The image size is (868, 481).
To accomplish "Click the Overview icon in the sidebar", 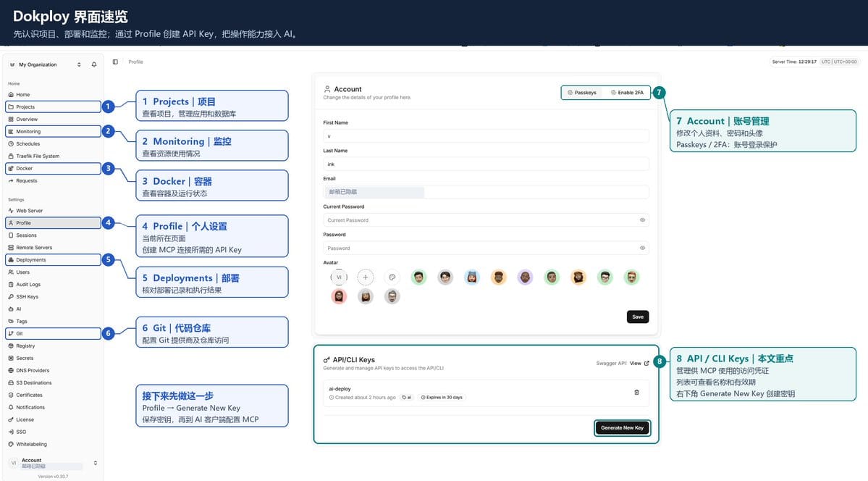I will click(x=11, y=119).
